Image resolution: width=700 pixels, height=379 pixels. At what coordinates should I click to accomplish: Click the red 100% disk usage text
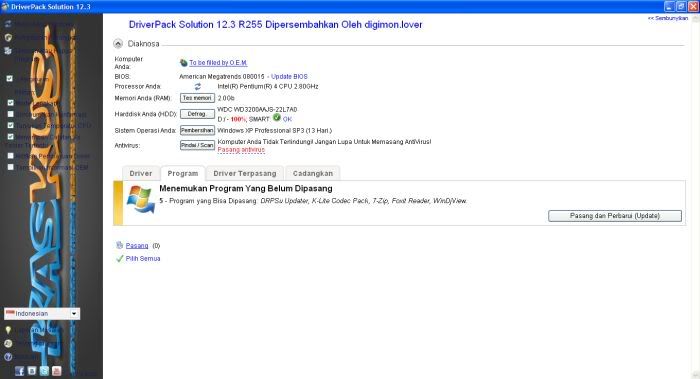(238, 119)
